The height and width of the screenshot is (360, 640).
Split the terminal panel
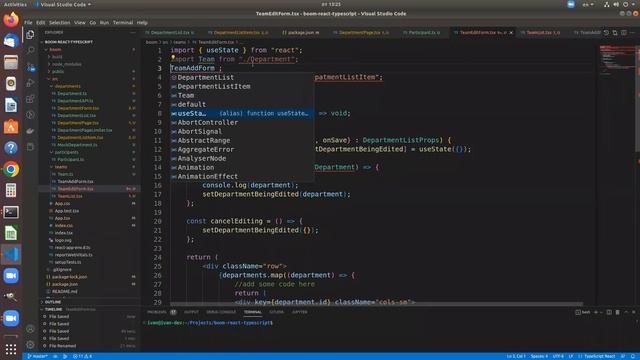coord(609,312)
